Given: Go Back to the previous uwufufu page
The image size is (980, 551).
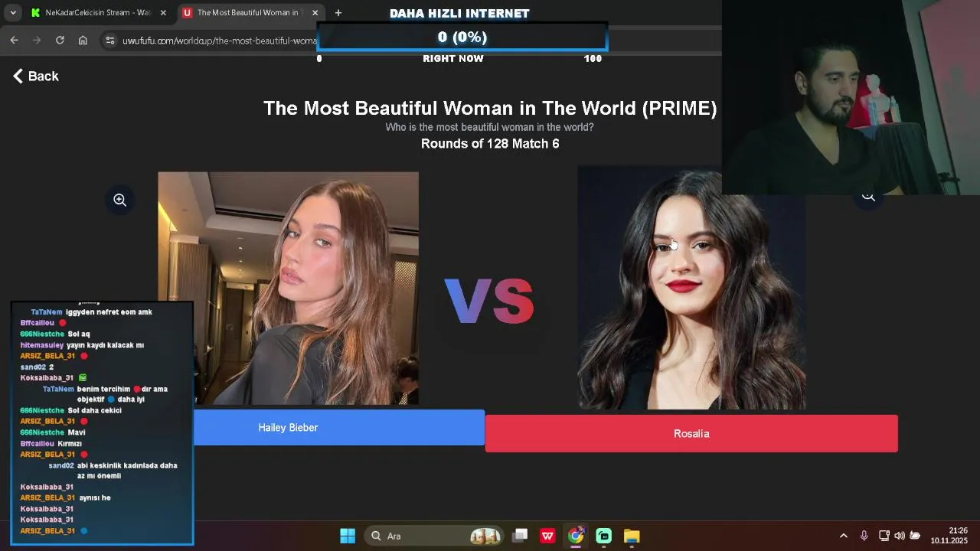Looking at the screenshot, I should click(x=36, y=76).
